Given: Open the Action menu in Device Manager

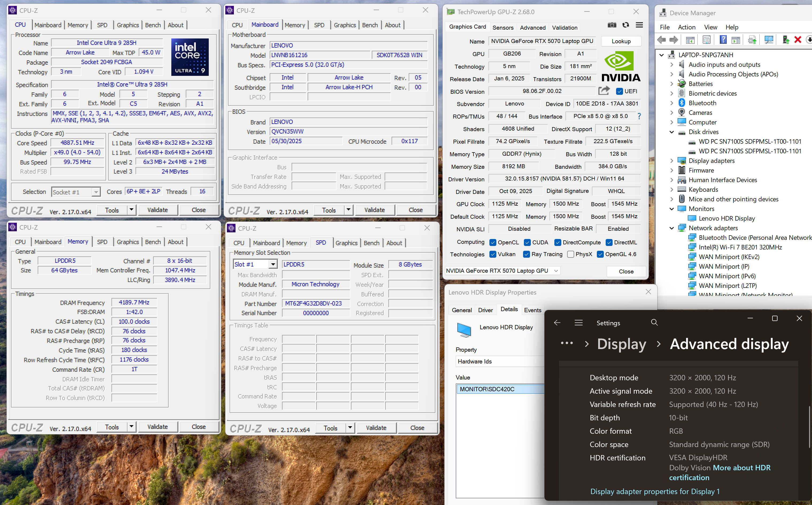Looking at the screenshot, I should click(x=686, y=27).
